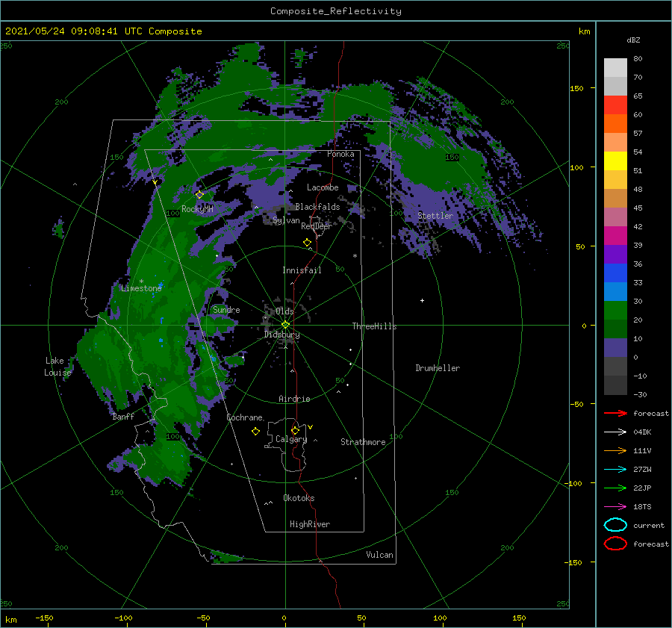Click the current legend label
The height and width of the screenshot is (628, 672).
point(648,525)
